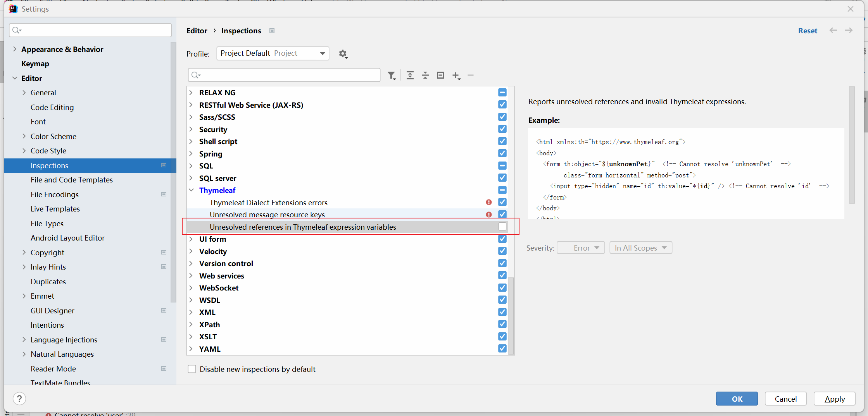
Task: Click the Apply button
Action: tap(834, 399)
